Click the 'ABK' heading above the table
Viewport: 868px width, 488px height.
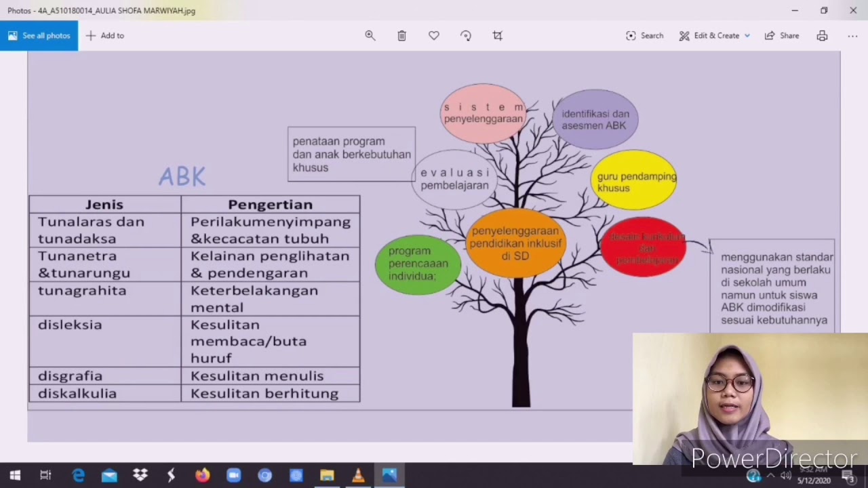pos(182,177)
